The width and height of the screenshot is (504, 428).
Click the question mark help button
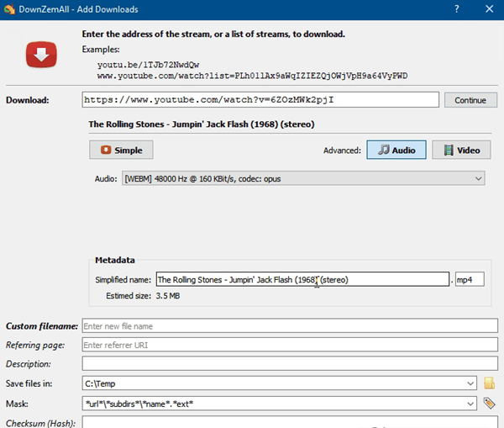(457, 8)
